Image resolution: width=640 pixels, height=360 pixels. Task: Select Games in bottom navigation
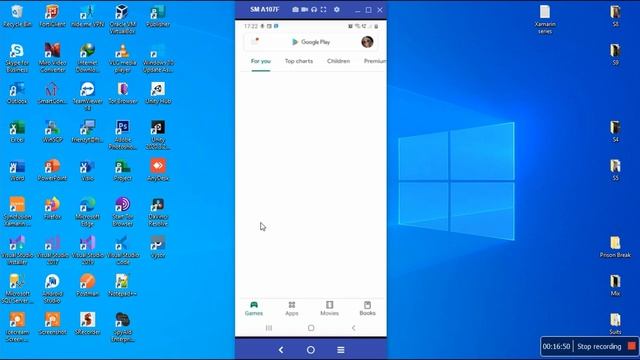point(254,308)
